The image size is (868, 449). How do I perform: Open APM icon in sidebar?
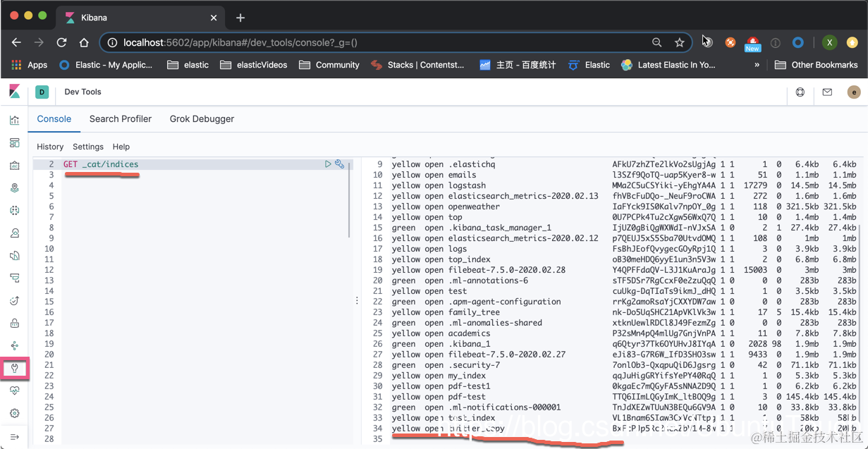pyautogui.click(x=14, y=278)
